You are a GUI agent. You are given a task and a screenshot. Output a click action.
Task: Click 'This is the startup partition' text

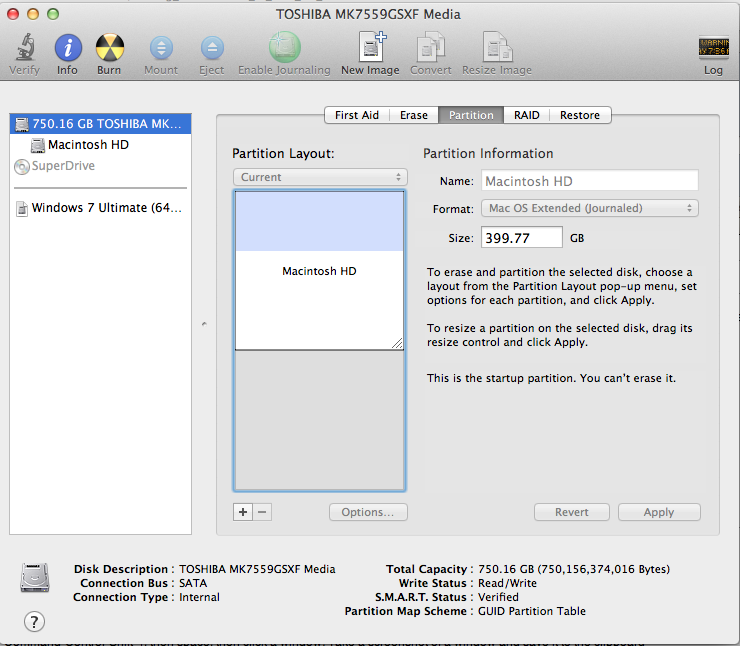coord(551,378)
